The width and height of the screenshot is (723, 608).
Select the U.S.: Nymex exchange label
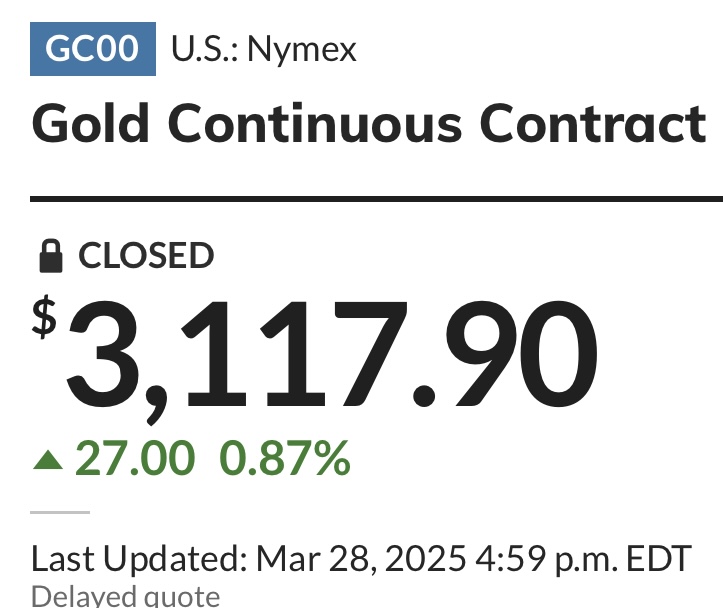click(x=264, y=49)
